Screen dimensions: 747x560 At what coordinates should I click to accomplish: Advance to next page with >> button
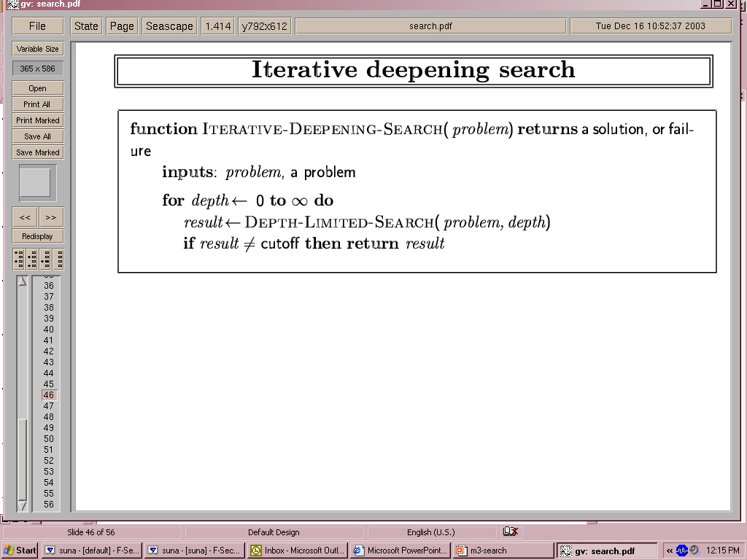(x=51, y=217)
